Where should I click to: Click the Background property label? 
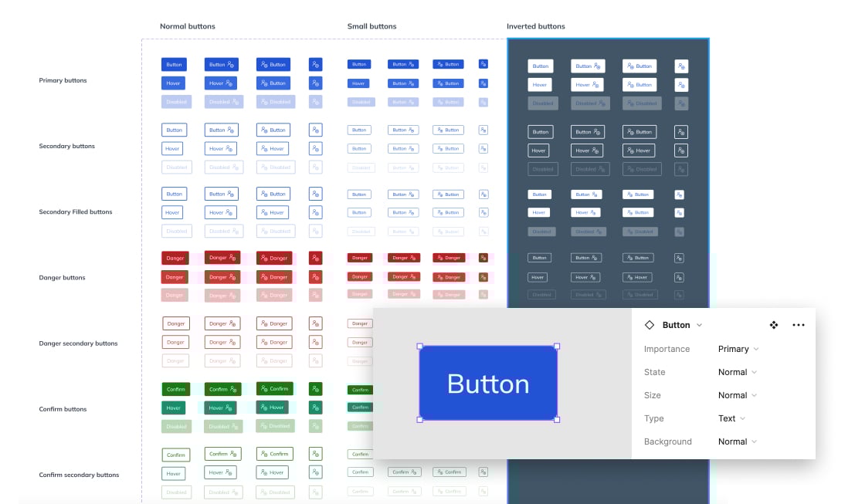pos(667,441)
